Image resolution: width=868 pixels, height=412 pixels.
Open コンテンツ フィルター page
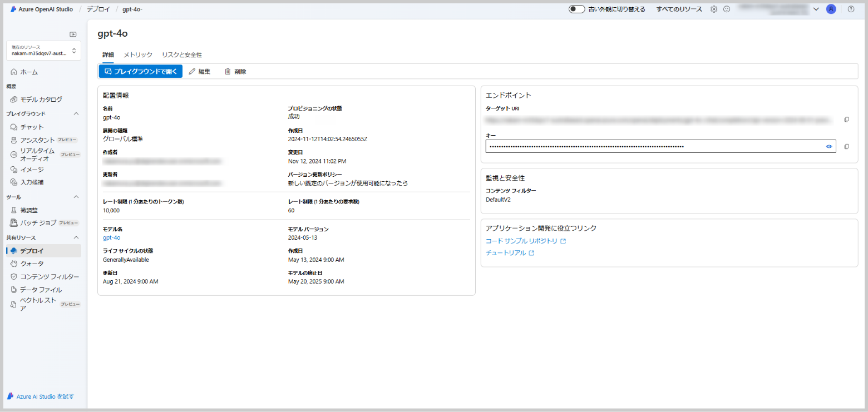[x=43, y=276]
